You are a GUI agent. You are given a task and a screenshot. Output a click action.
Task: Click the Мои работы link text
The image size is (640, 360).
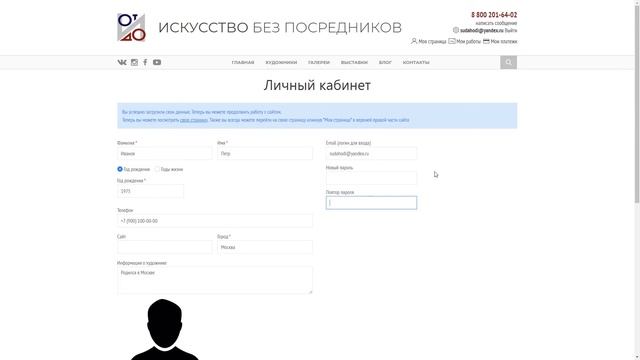click(469, 42)
